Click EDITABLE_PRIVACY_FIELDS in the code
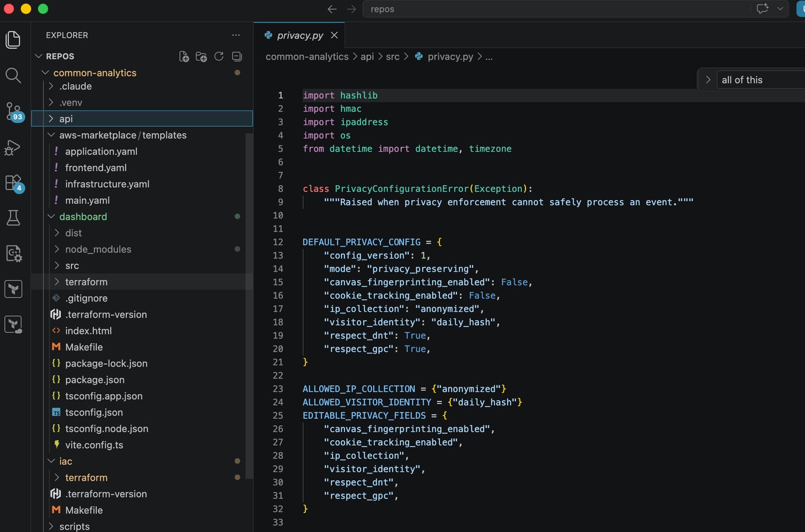The image size is (805, 532). coord(364,415)
